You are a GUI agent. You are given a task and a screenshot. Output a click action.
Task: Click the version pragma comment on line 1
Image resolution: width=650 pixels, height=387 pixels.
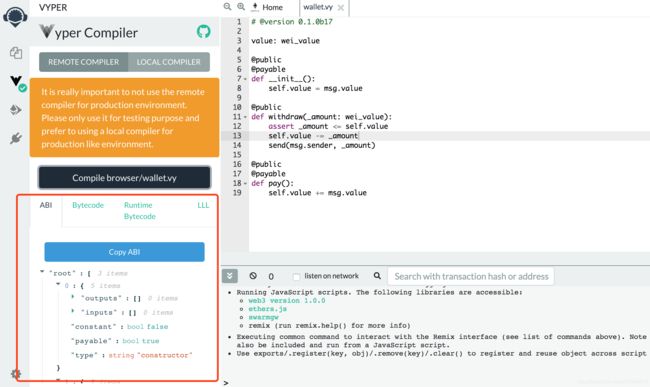(292, 22)
